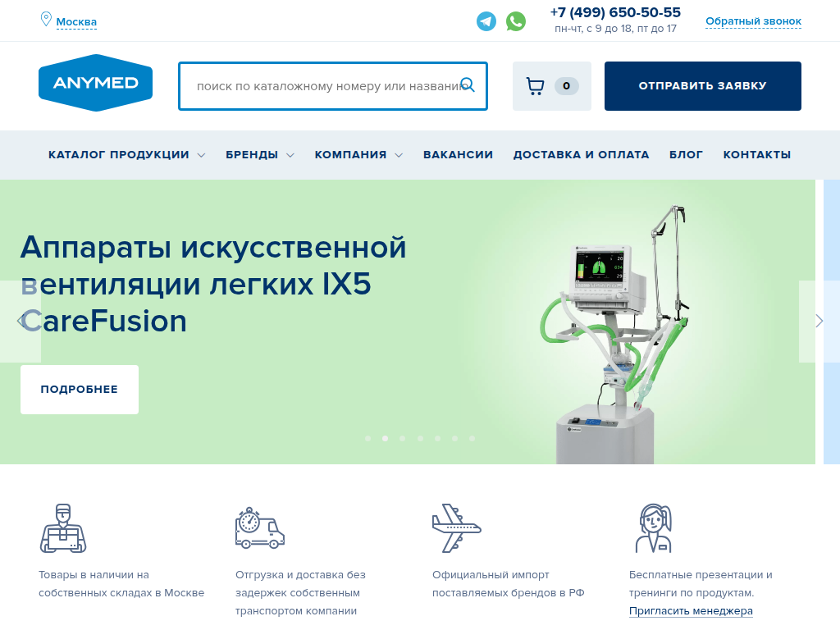Click the working hours text пн-чт, с 9 до 18
Image resolution: width=840 pixels, height=630 pixels.
click(615, 29)
